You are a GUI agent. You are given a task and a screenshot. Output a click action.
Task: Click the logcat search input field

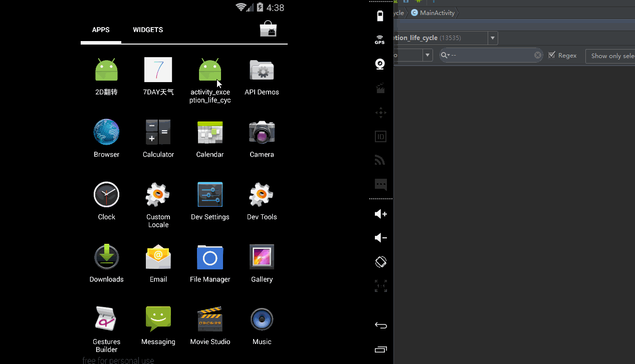491,55
